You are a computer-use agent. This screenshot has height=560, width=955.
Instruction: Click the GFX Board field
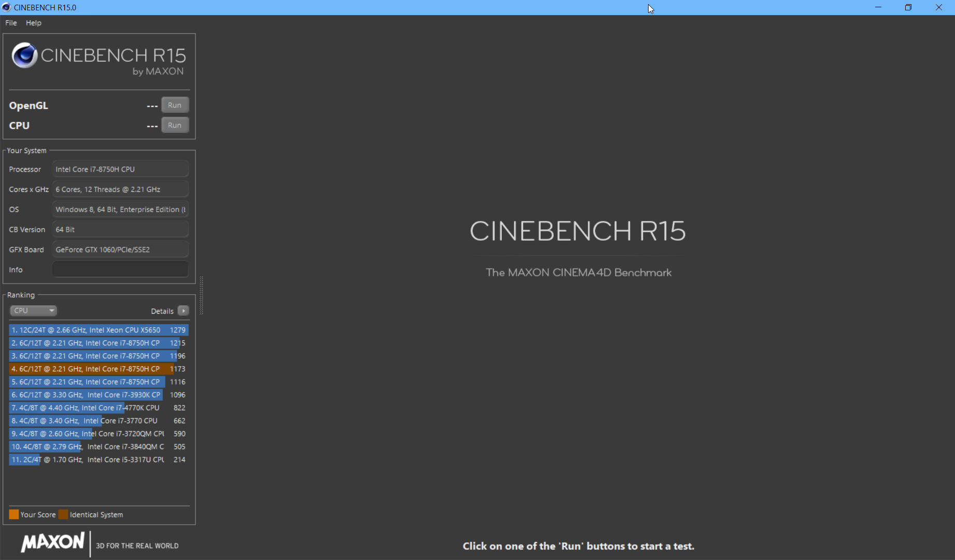click(x=120, y=250)
